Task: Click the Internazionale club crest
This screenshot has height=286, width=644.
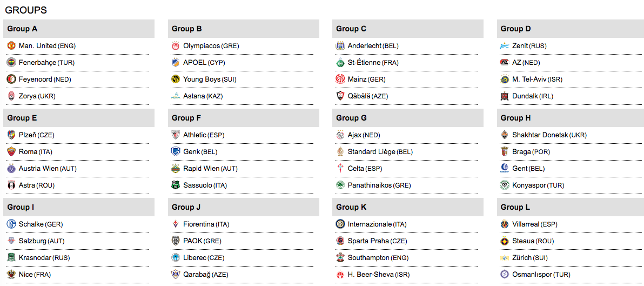Action: pyautogui.click(x=340, y=224)
